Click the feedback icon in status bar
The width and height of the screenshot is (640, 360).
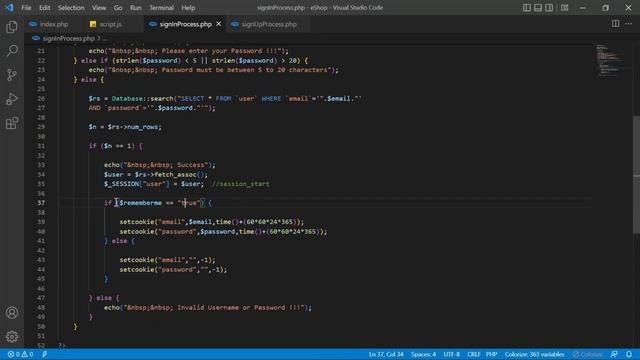(x=614, y=354)
